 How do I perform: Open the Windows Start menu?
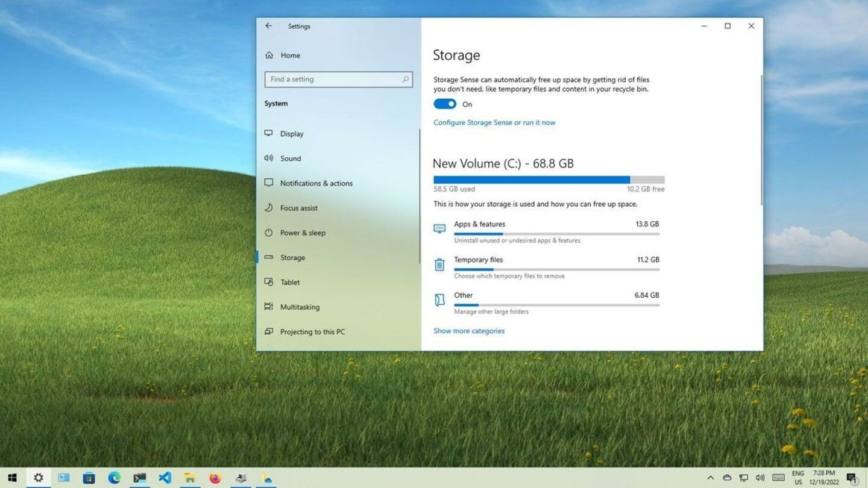pos(12,478)
